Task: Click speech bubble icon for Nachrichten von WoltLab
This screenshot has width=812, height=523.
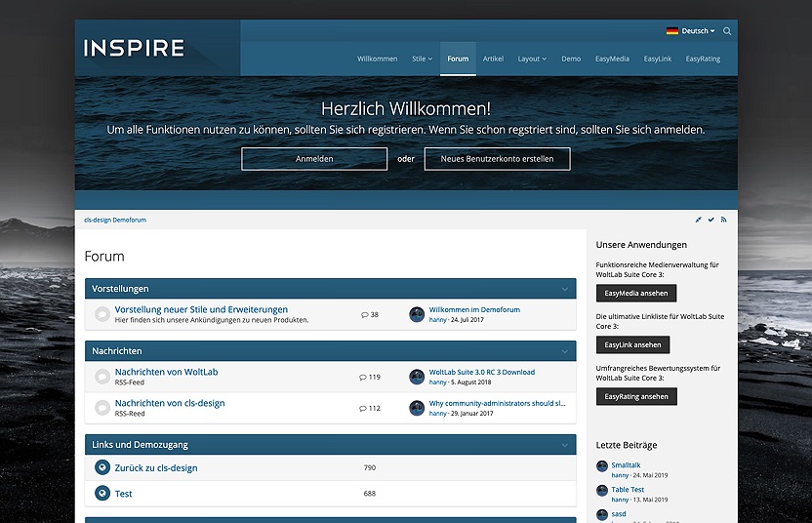Action: tap(102, 377)
